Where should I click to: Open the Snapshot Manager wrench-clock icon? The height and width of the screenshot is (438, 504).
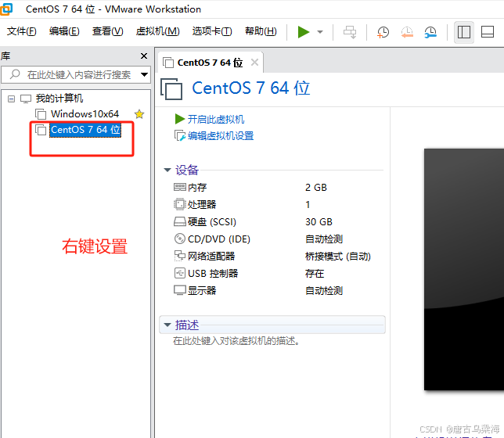pos(430,32)
